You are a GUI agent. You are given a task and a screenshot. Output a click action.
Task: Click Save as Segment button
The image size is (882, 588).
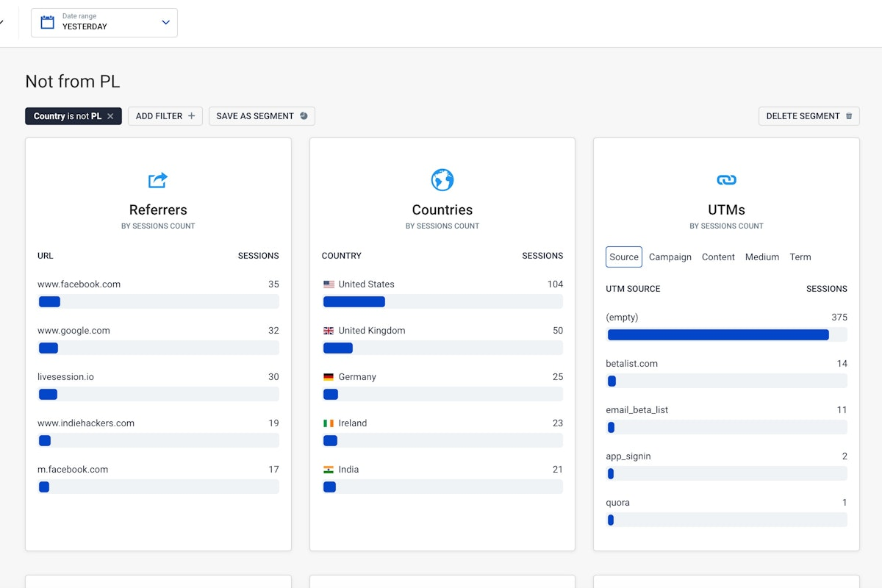point(262,116)
